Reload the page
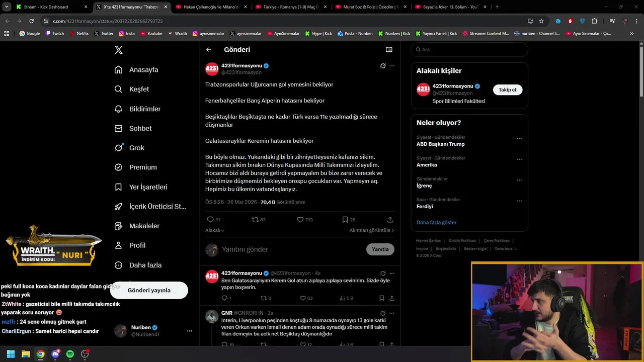The image size is (644, 362). point(31,21)
